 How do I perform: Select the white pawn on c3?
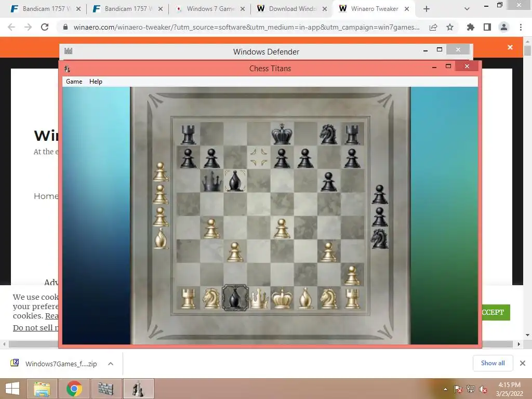235,252
